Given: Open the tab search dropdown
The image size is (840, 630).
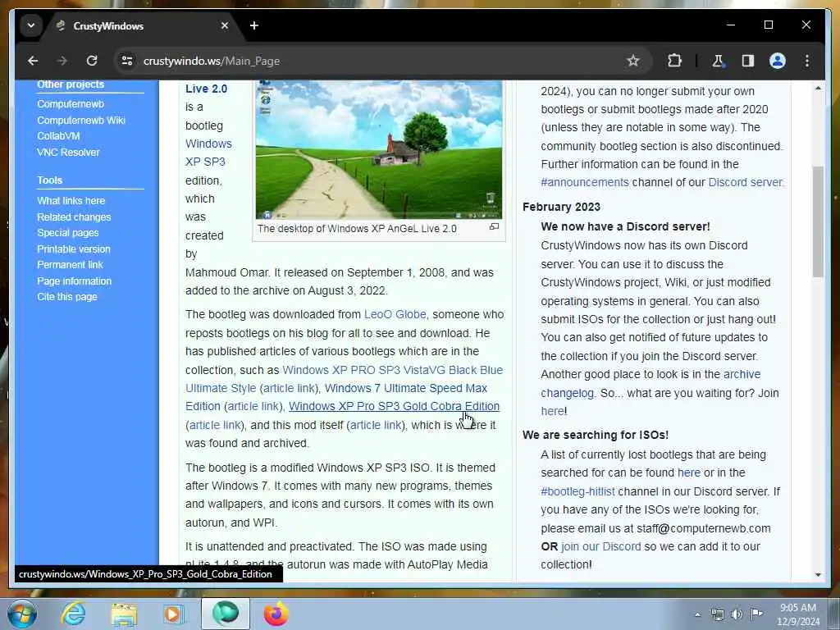Looking at the screenshot, I should (31, 25).
